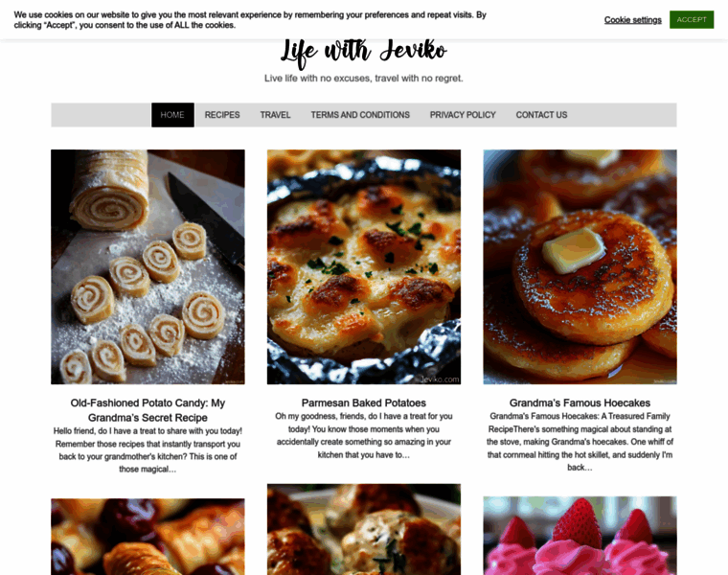Go to the TRAVEL section

[275, 115]
